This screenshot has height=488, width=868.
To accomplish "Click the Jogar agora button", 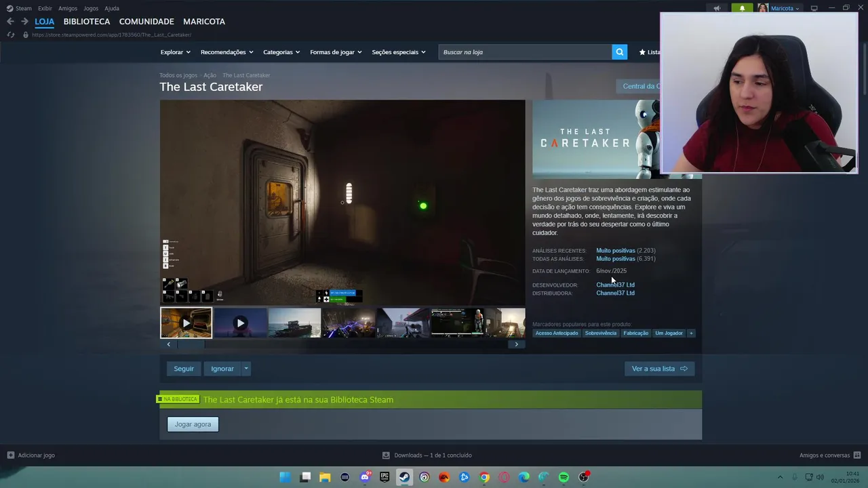I will point(193,424).
